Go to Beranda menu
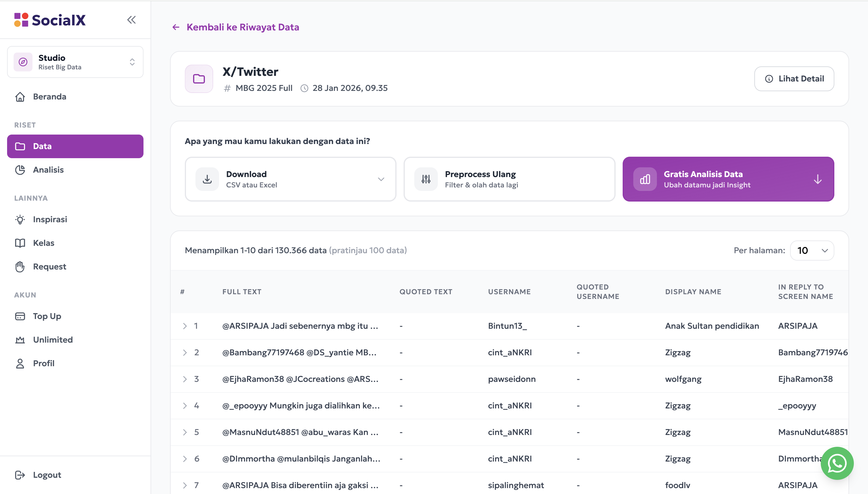868x494 pixels. [75, 97]
